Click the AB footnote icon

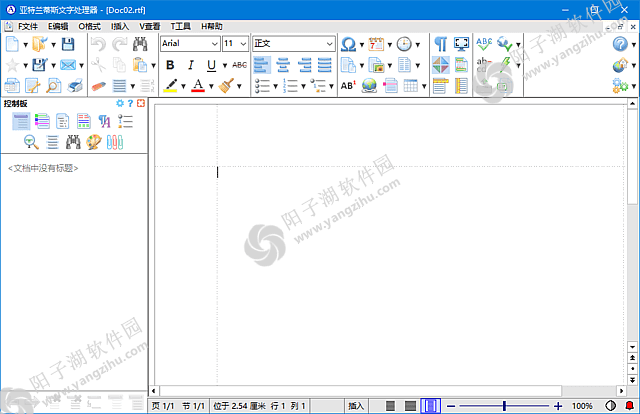[348, 86]
